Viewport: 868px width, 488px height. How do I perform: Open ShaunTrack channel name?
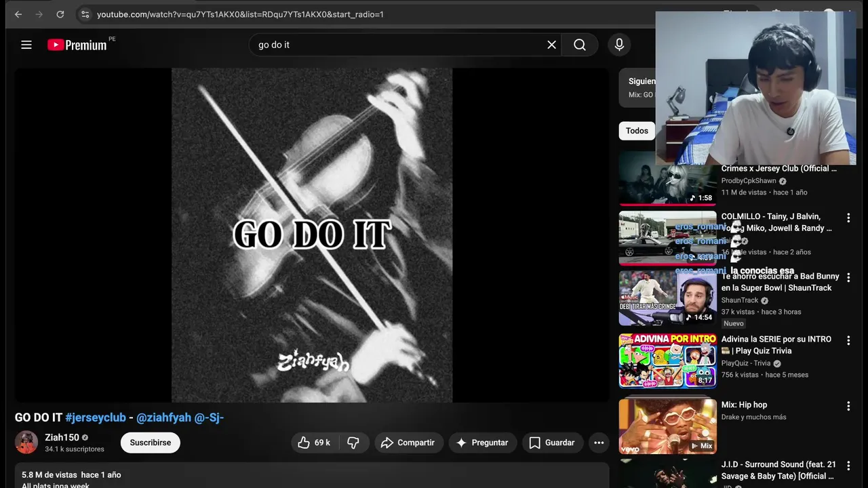coord(740,300)
